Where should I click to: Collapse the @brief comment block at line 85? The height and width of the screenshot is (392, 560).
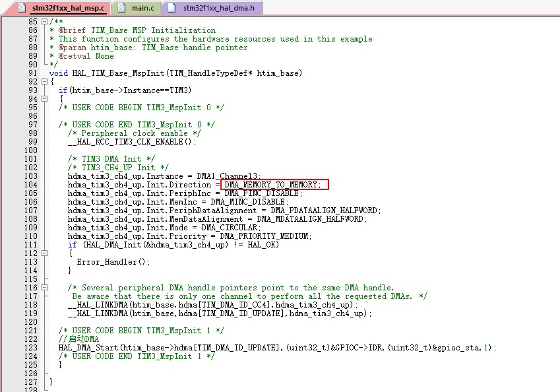(44, 21)
